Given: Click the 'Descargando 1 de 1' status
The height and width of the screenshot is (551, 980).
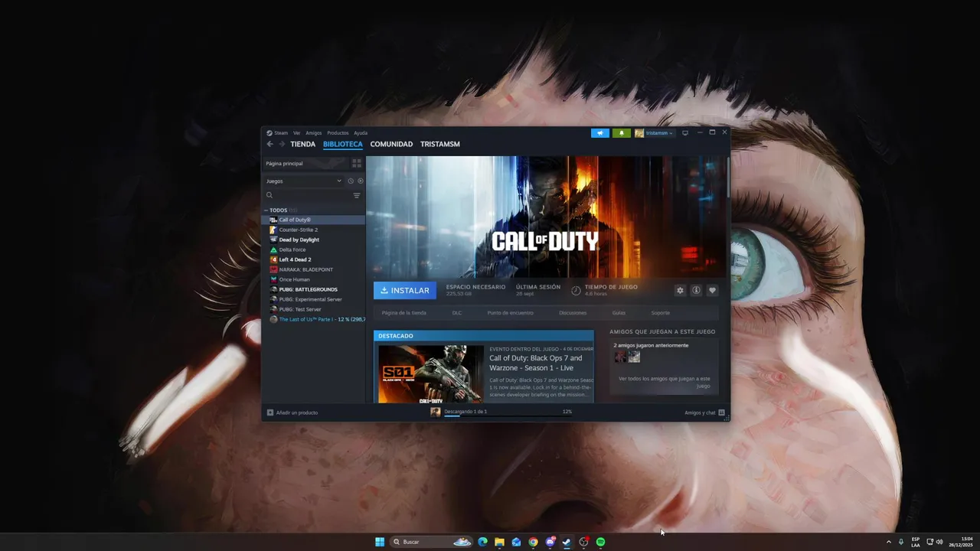Looking at the screenshot, I should pos(465,412).
